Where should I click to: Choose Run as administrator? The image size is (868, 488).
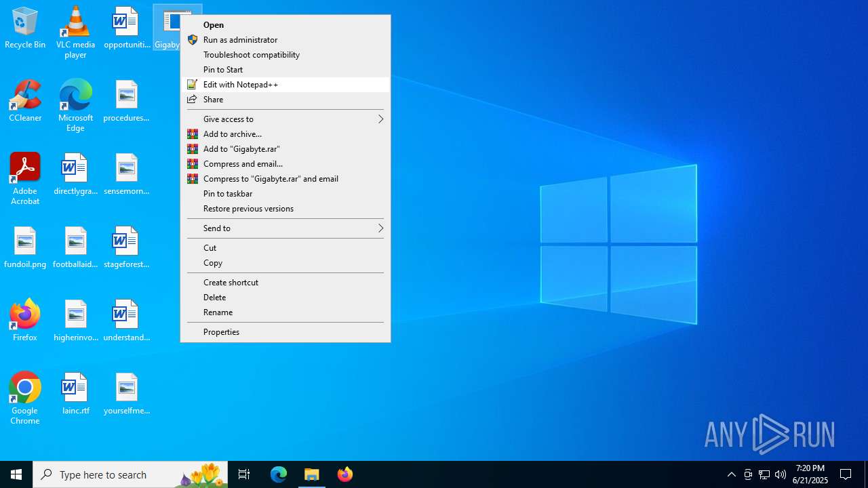tap(285, 40)
